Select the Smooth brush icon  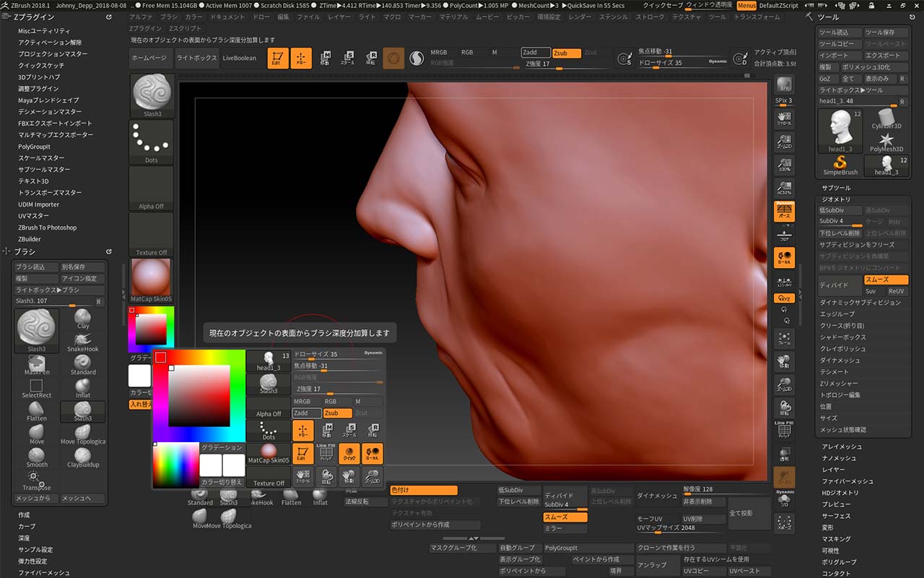(x=37, y=457)
